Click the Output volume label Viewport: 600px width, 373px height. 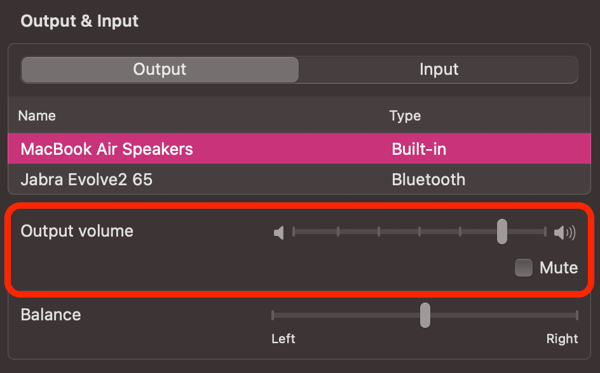pos(77,231)
